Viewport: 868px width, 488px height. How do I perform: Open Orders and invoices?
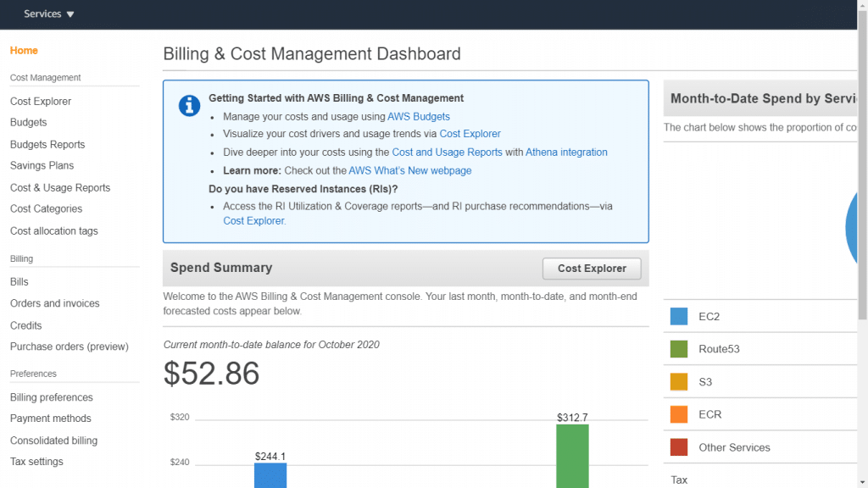click(x=55, y=303)
